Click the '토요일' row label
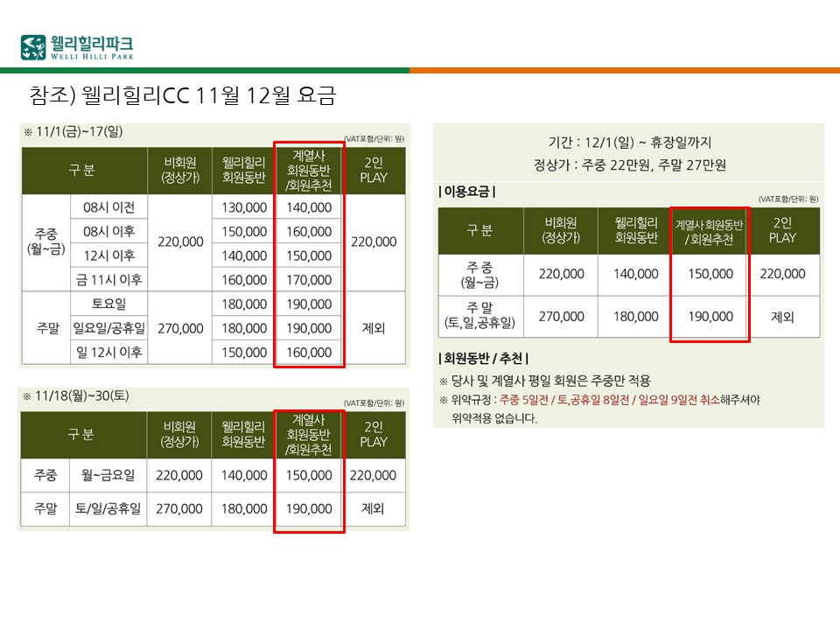 pos(108,304)
